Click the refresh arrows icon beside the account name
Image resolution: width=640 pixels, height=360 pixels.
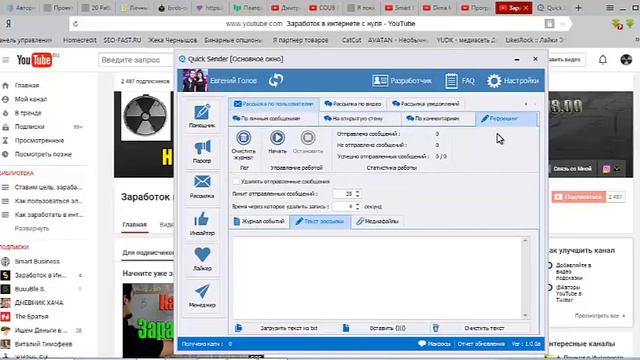point(276,80)
